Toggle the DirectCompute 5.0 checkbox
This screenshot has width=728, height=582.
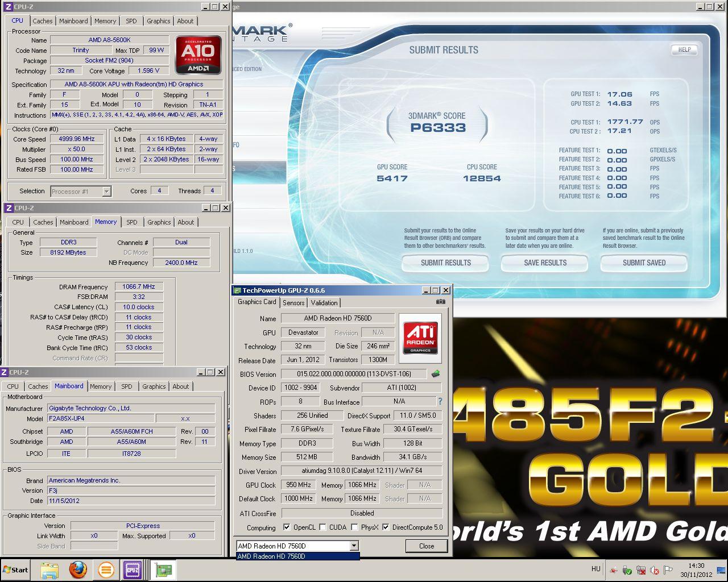386,527
